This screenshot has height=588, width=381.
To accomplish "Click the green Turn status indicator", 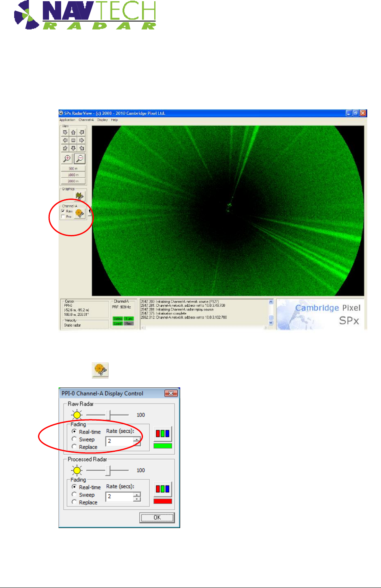I will point(129,319).
